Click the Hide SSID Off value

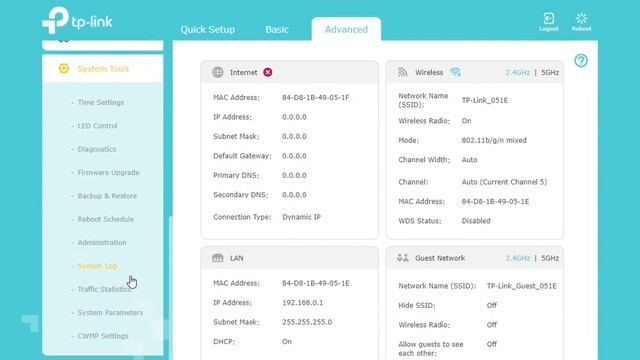pos(491,305)
